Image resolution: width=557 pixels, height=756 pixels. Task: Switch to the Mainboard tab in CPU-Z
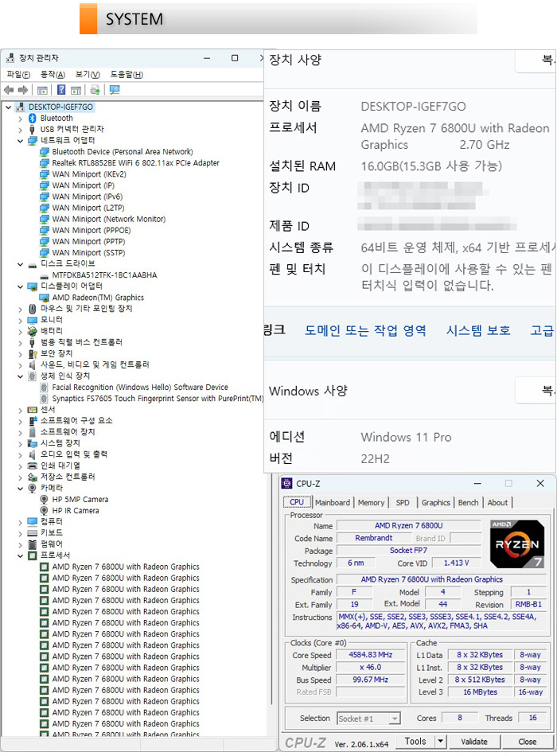coord(333,502)
